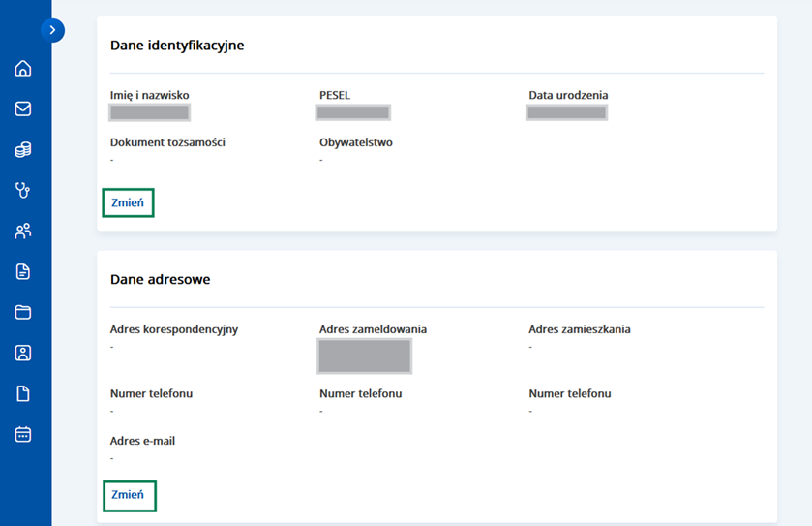
Task: Click the people group icon
Action: point(23,232)
